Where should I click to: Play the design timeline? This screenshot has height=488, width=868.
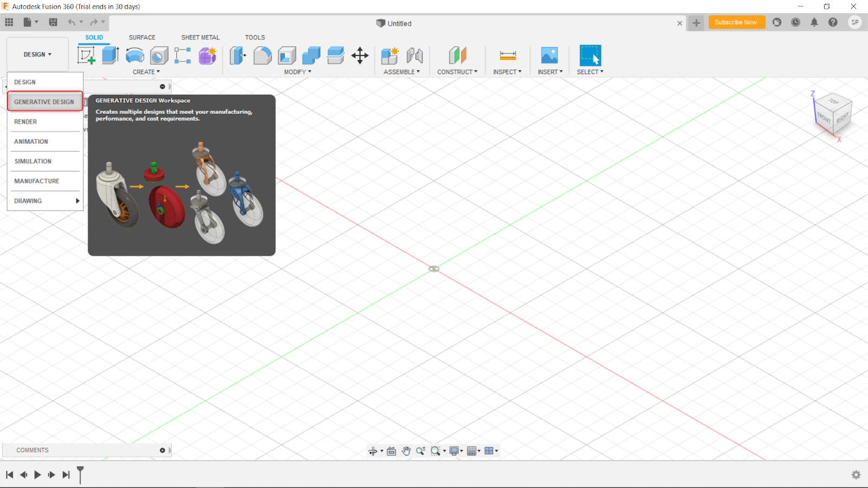[37, 475]
